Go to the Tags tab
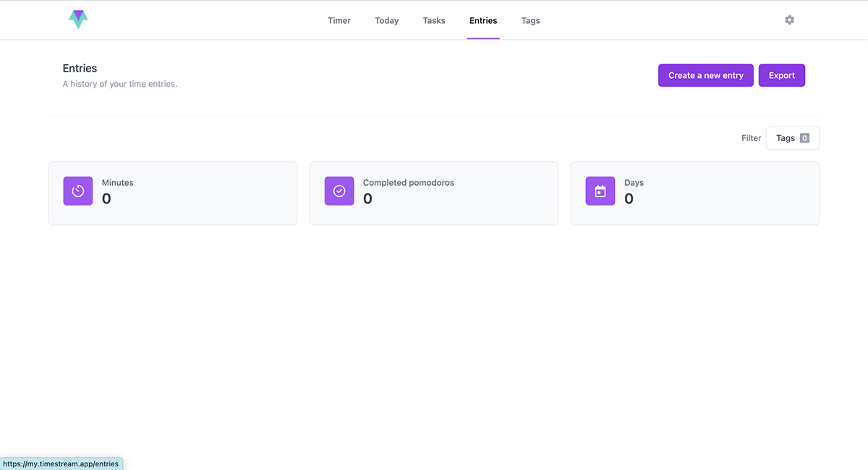 pyautogui.click(x=530, y=20)
